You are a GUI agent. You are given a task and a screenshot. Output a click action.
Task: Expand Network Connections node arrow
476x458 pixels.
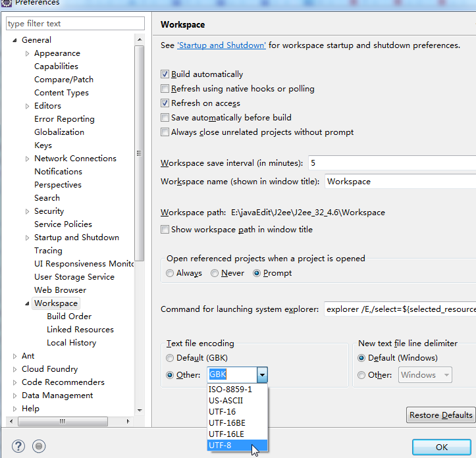[27, 159]
